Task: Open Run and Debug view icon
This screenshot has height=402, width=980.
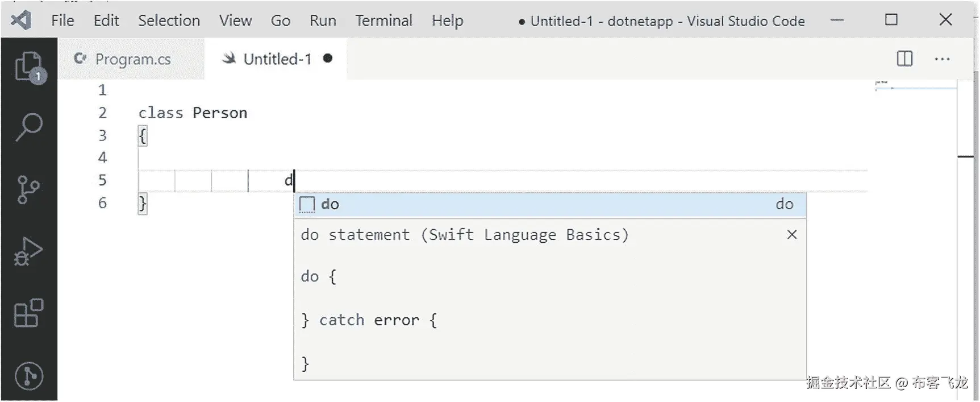Action: 28,251
